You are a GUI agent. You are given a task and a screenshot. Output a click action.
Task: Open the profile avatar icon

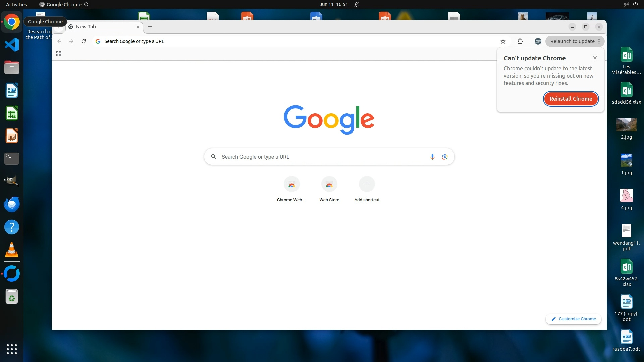538,41
